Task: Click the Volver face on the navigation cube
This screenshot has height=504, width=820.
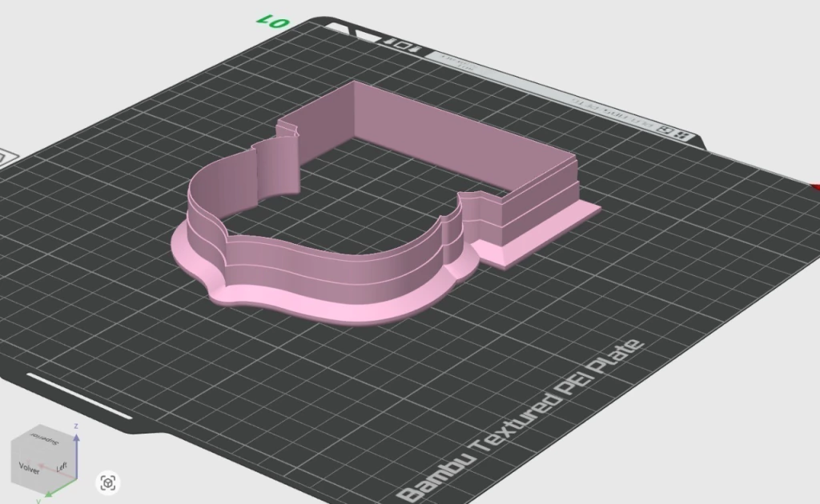Action: point(30,466)
